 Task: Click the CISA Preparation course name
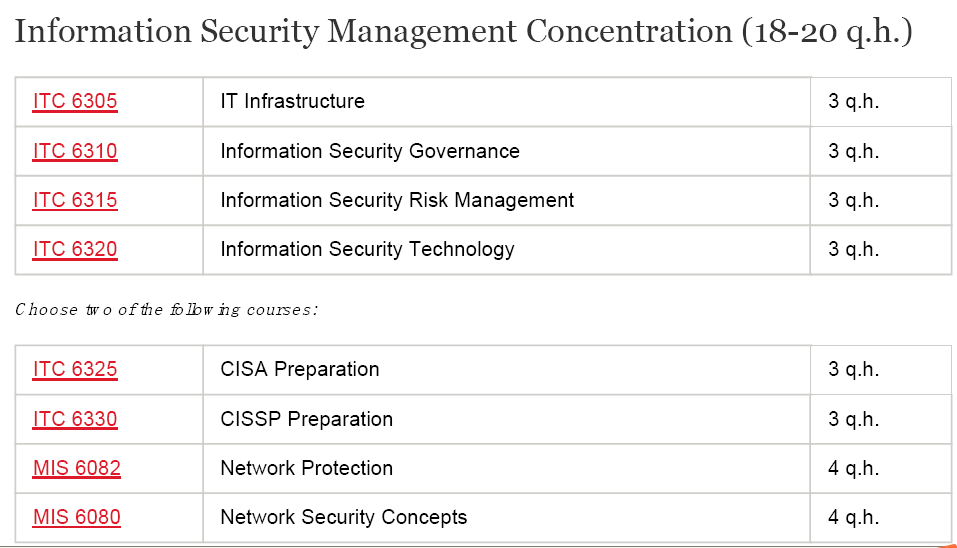click(x=300, y=369)
